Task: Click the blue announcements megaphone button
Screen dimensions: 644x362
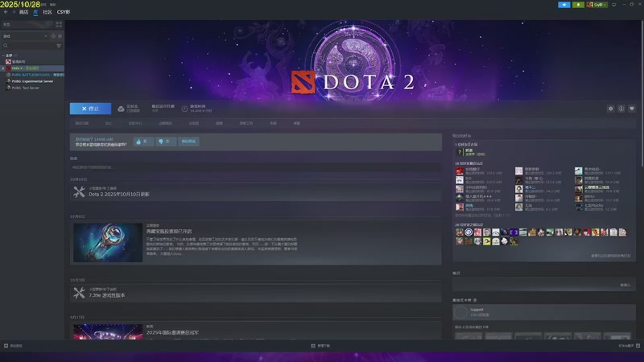Action: [x=564, y=5]
